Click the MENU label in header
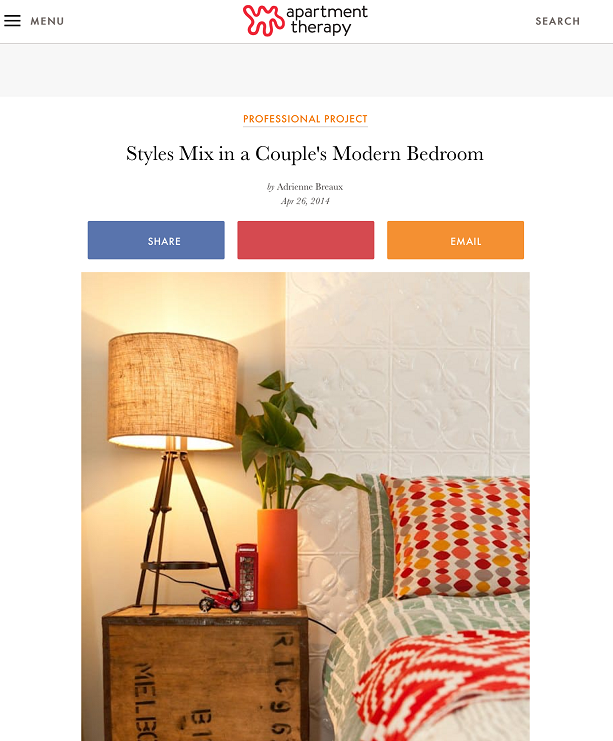613x741 pixels. tap(47, 21)
